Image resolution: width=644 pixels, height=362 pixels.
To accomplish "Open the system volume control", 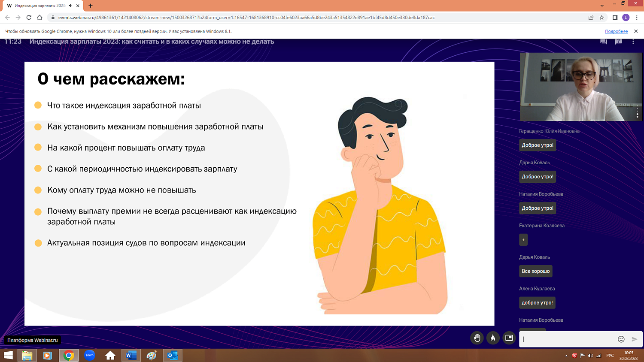I will 590,356.
